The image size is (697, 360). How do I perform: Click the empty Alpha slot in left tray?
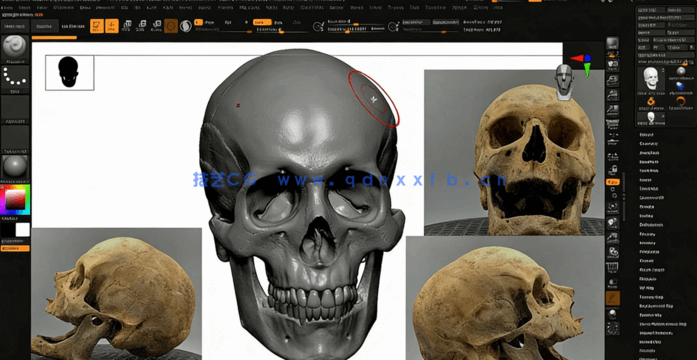tap(15, 109)
